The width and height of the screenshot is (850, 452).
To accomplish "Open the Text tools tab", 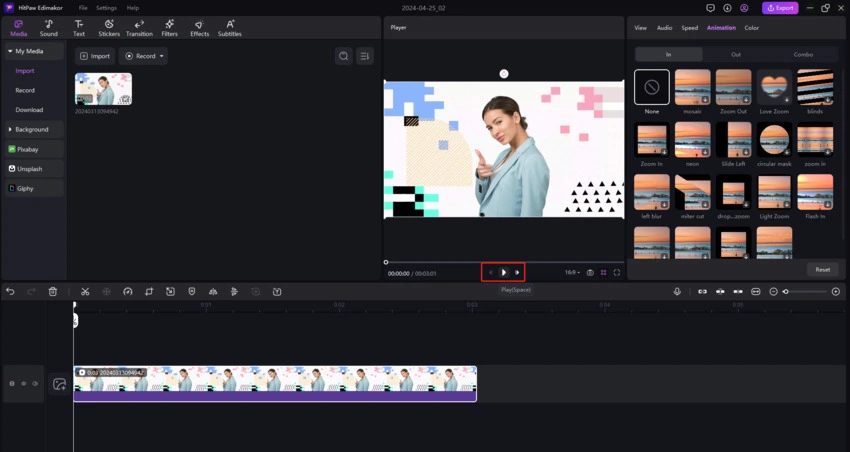I will point(79,28).
